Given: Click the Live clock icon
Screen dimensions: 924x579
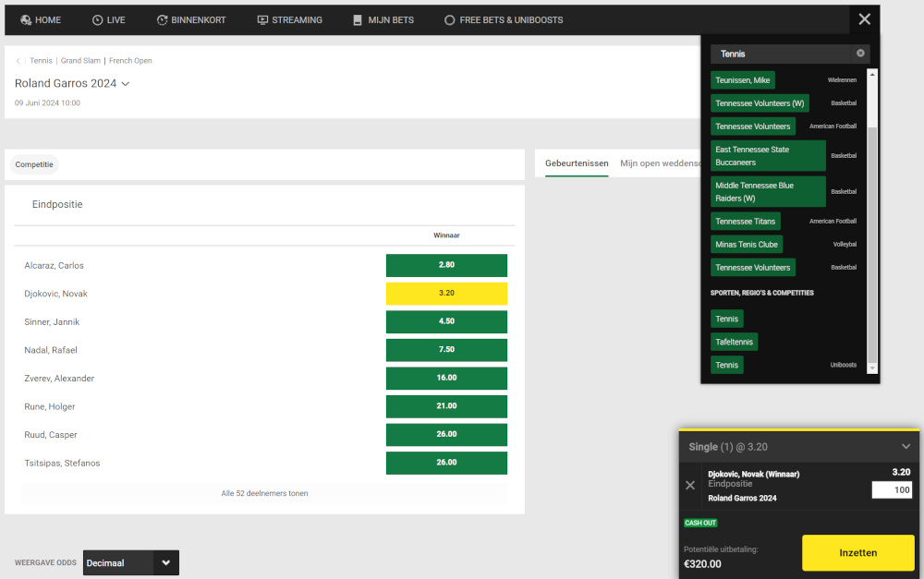Looking at the screenshot, I should (97, 20).
